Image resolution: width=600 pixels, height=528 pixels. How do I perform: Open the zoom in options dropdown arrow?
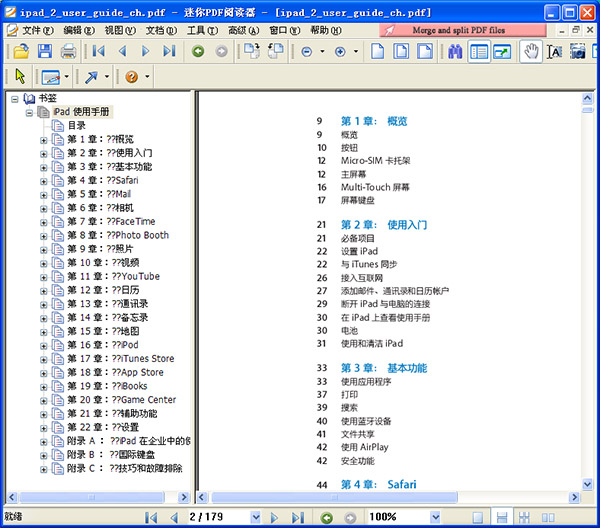(x=355, y=51)
